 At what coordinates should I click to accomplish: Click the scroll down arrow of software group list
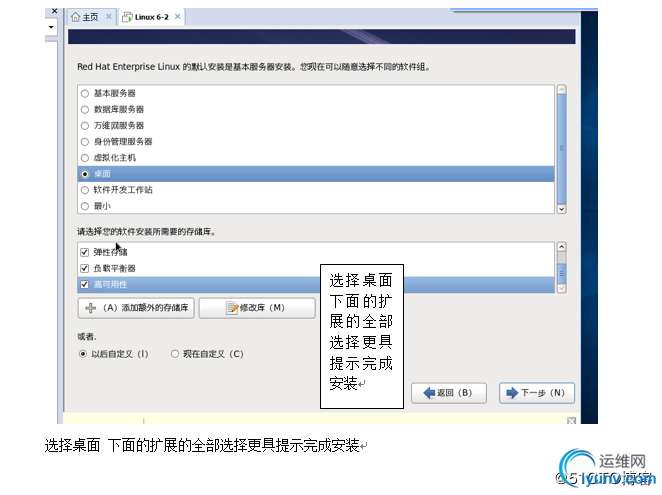[x=562, y=209]
